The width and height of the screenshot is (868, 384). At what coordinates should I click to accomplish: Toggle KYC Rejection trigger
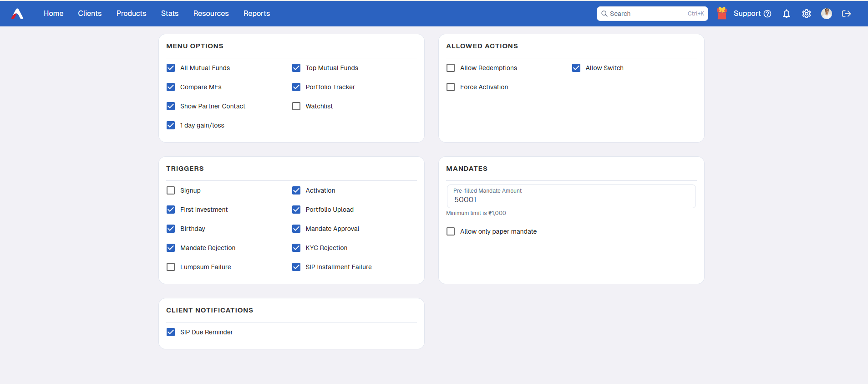(296, 248)
